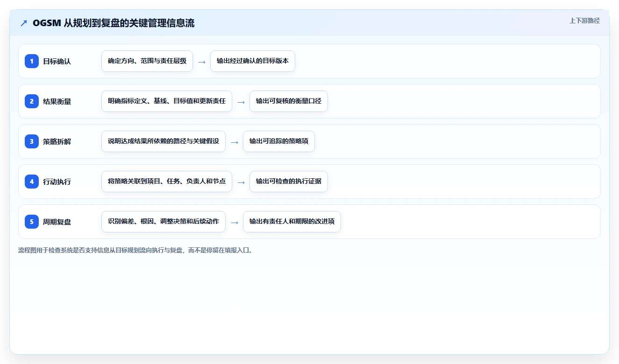Click the 输出有责任人和期限的改进项 box
This screenshot has width=619, height=364.
tap(292, 222)
